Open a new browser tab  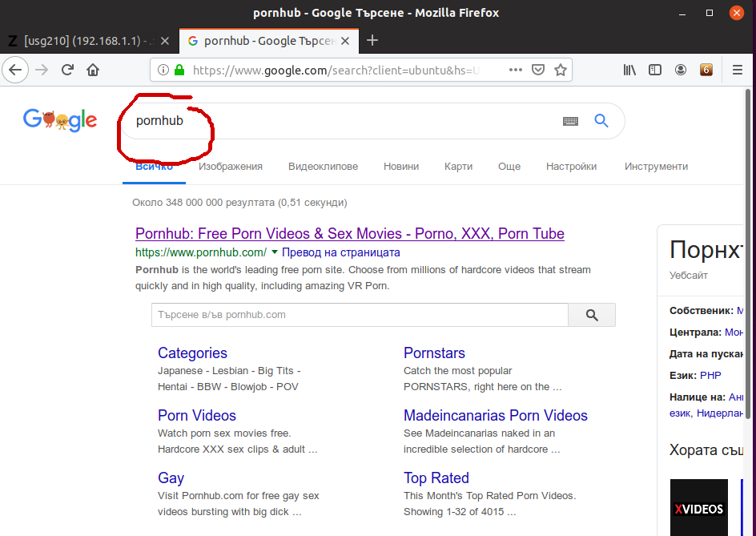coord(372,41)
